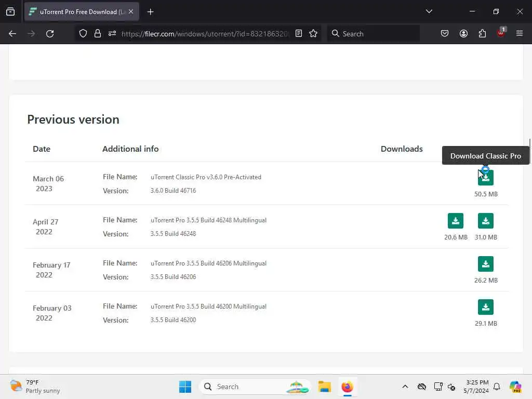Image resolution: width=532 pixels, height=399 pixels.
Task: Open the clock showing 3:25 PM
Action: 477,387
